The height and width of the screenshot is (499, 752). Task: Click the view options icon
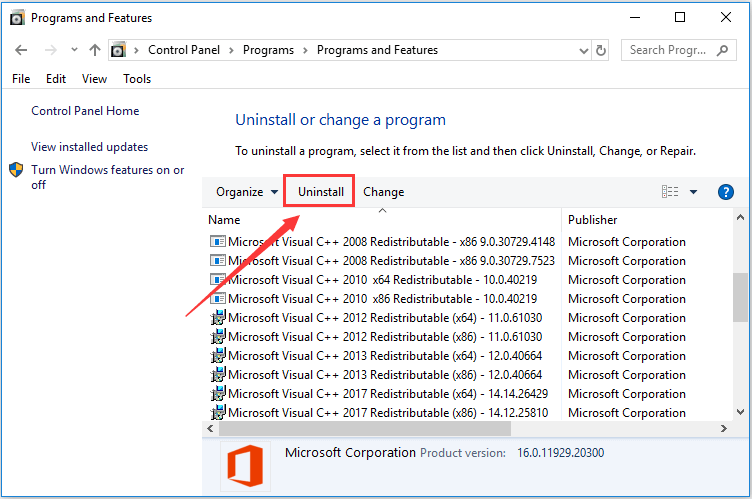(x=670, y=192)
